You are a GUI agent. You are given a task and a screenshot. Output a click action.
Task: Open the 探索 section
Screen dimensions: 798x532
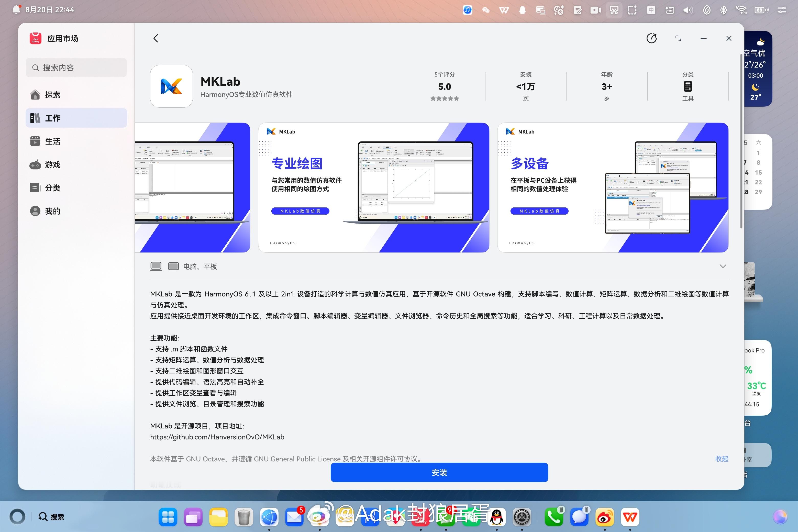point(76,95)
